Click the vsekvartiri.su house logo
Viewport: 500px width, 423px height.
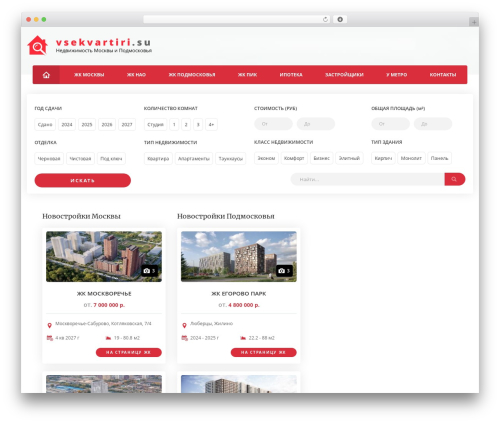37,45
